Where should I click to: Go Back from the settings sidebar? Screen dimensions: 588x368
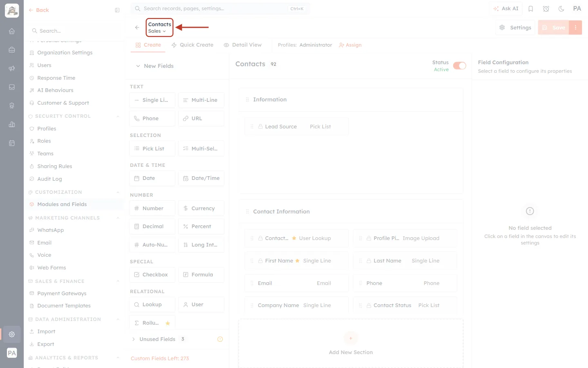39,10
